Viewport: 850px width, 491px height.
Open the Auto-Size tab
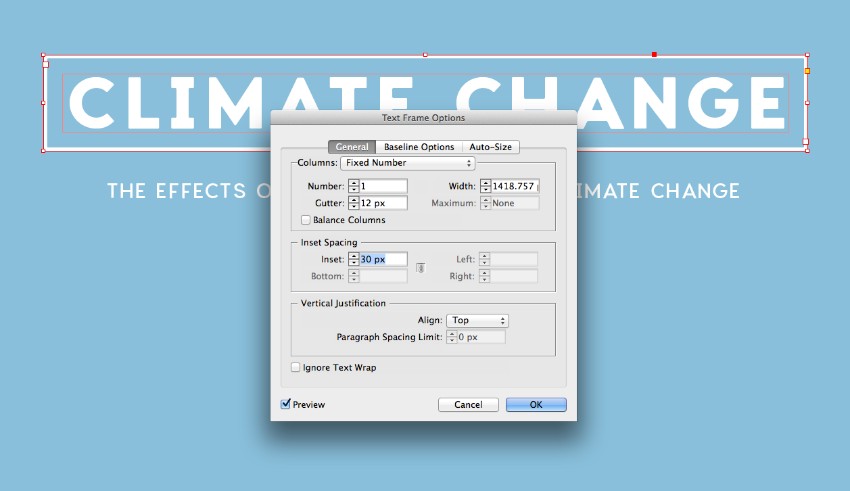pos(490,147)
